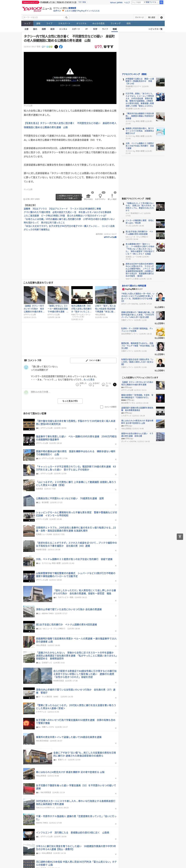Screen dimensions: 186x868
Task: Open the comment count icon under the headline
Action: click(44, 47)
